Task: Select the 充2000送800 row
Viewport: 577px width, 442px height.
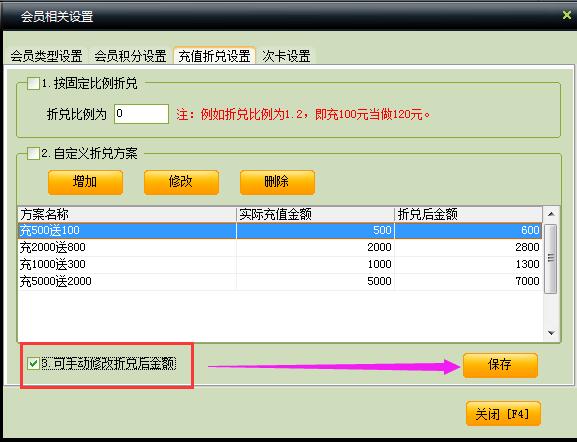Action: (x=280, y=247)
